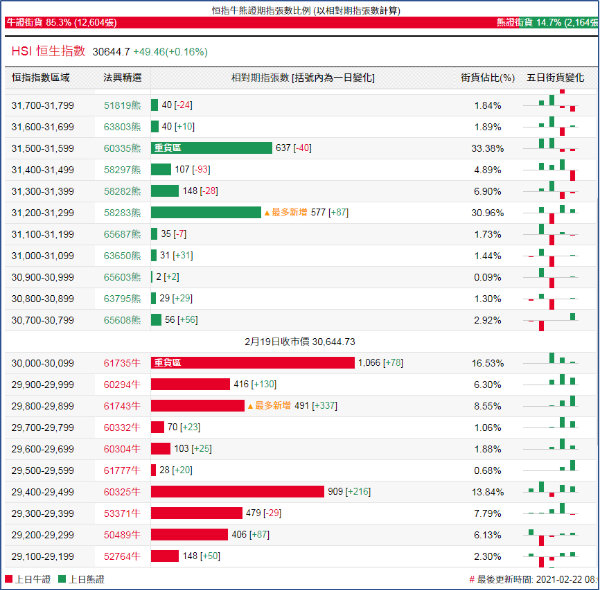Screen dimensions: 600x590
Task: Open bear warrant link 58297熊
Action: click(122, 170)
